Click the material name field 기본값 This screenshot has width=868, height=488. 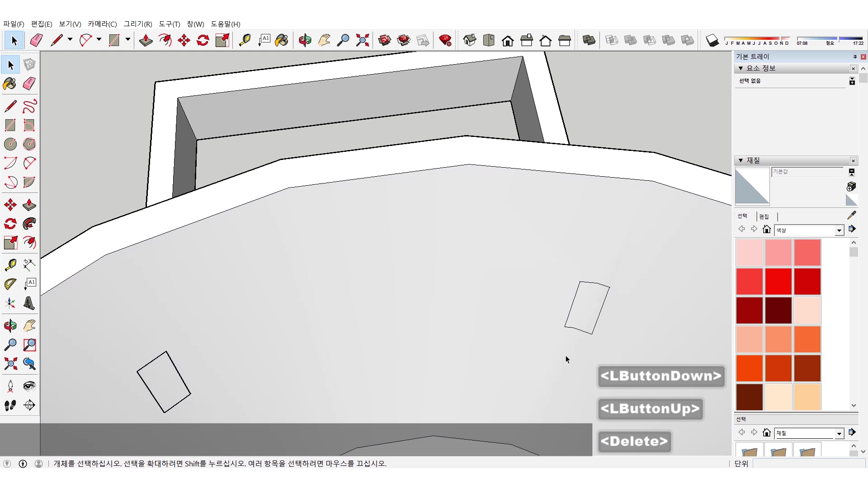[x=807, y=172]
